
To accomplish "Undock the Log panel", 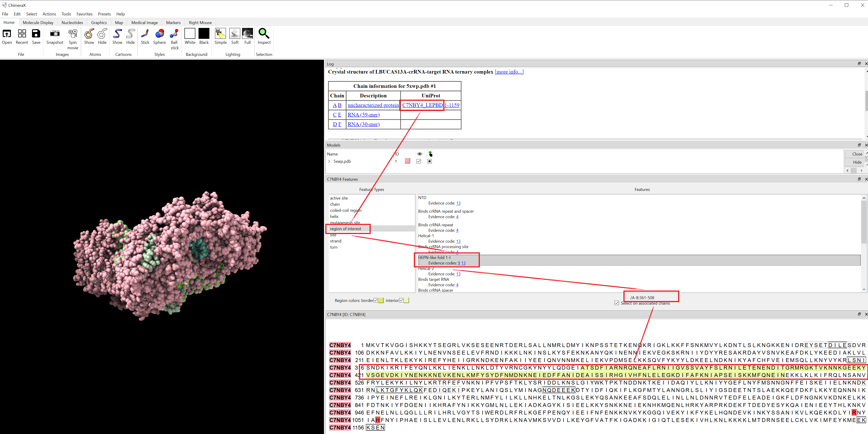I will pos(859,64).
